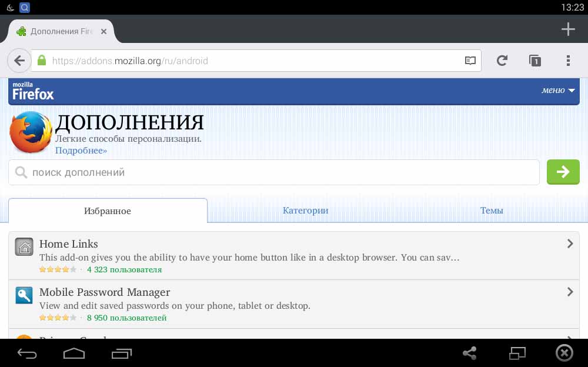Tap the share icon in bottom bar
Viewport: 588px width, 367px height.
click(469, 353)
